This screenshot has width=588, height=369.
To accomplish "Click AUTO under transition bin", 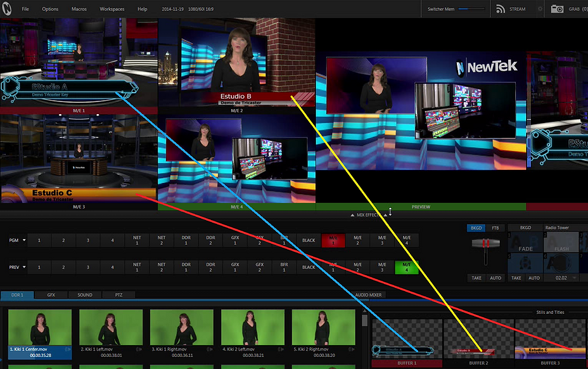I will click(x=534, y=278).
